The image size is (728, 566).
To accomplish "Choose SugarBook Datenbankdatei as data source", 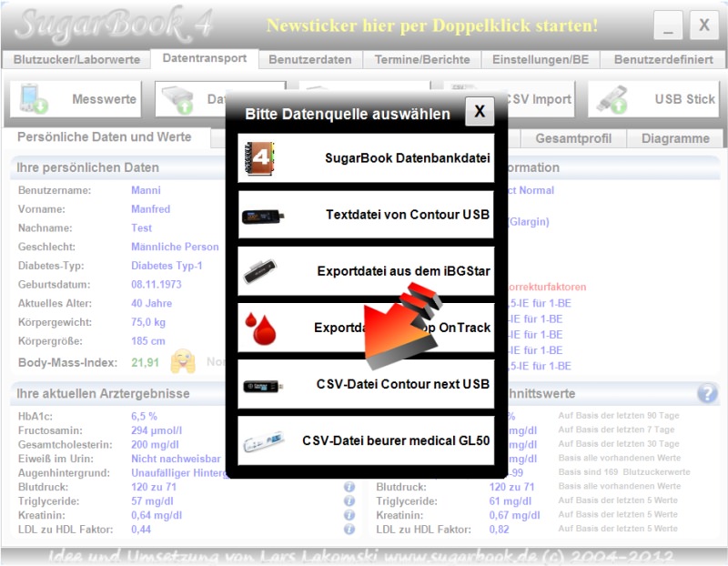I will pyautogui.click(x=366, y=157).
